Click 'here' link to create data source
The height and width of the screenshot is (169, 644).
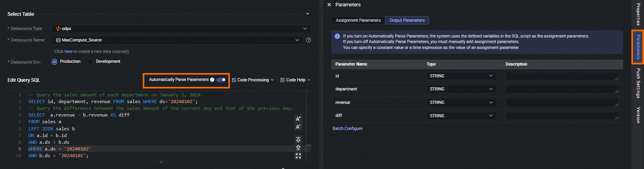(x=69, y=51)
